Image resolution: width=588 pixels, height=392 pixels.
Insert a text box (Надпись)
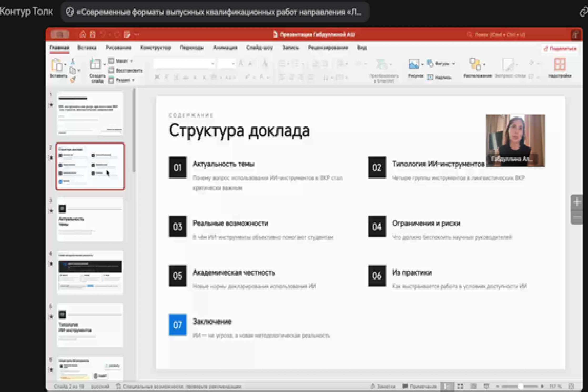coord(439,78)
